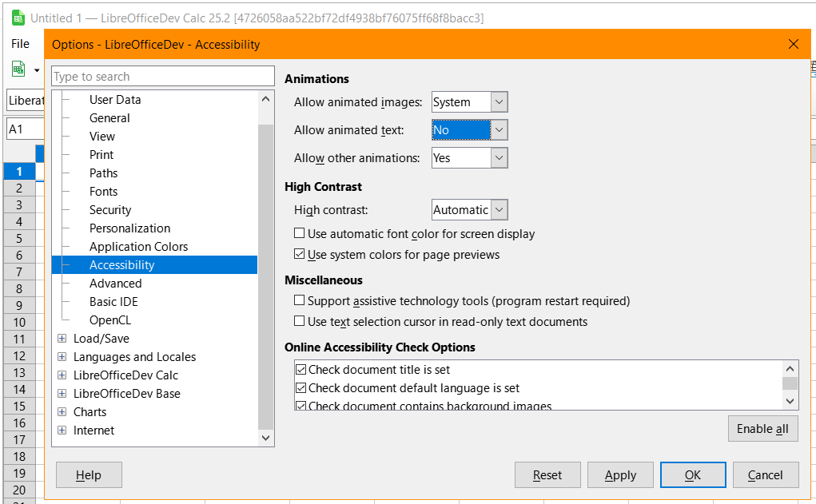
Task: Open the new document dropdown arrow
Action: pyautogui.click(x=37, y=69)
